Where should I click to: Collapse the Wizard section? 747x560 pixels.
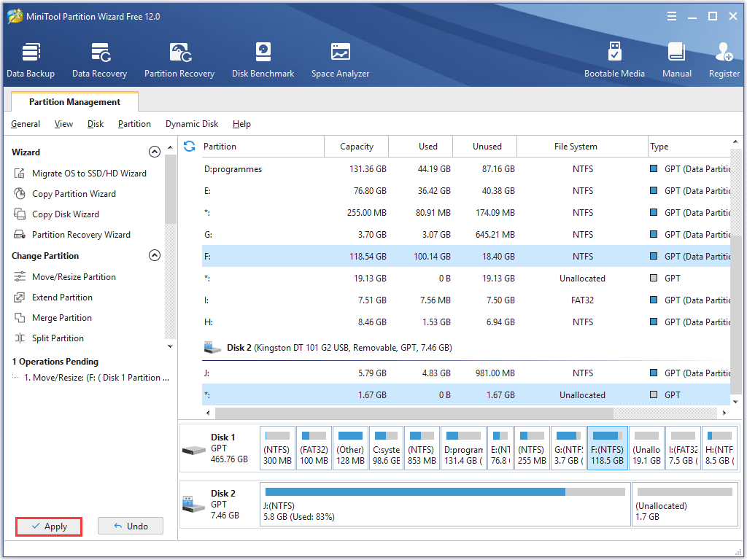pos(154,152)
